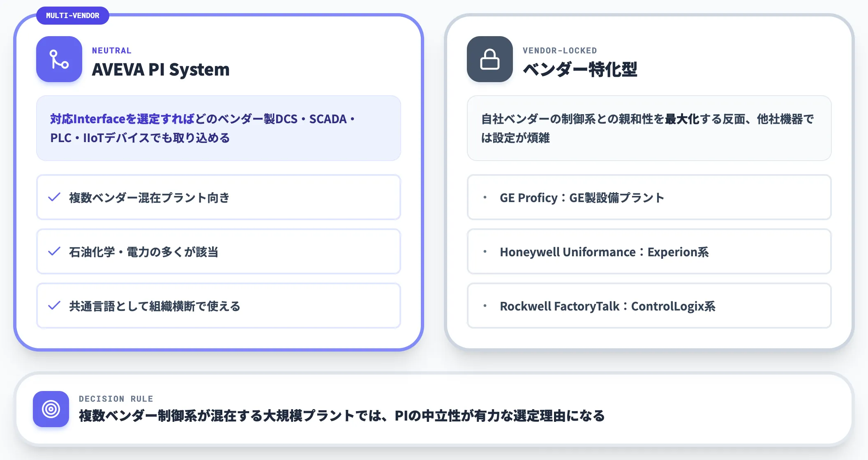The height and width of the screenshot is (460, 868).
Task: Click the bullet dot before Rockwell FactoryTalk
Action: click(x=485, y=306)
